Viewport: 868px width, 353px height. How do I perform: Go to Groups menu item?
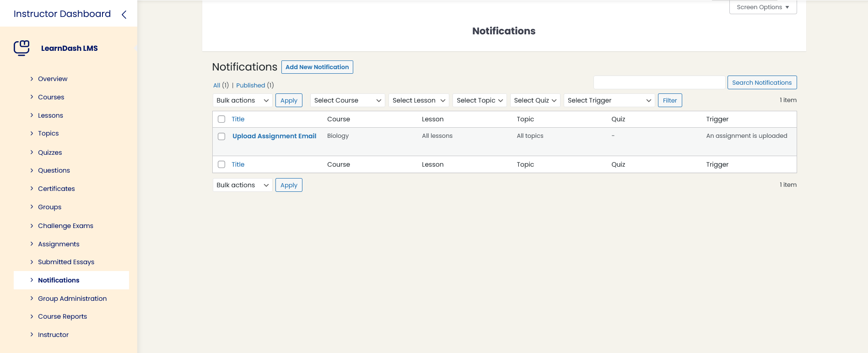click(x=49, y=207)
